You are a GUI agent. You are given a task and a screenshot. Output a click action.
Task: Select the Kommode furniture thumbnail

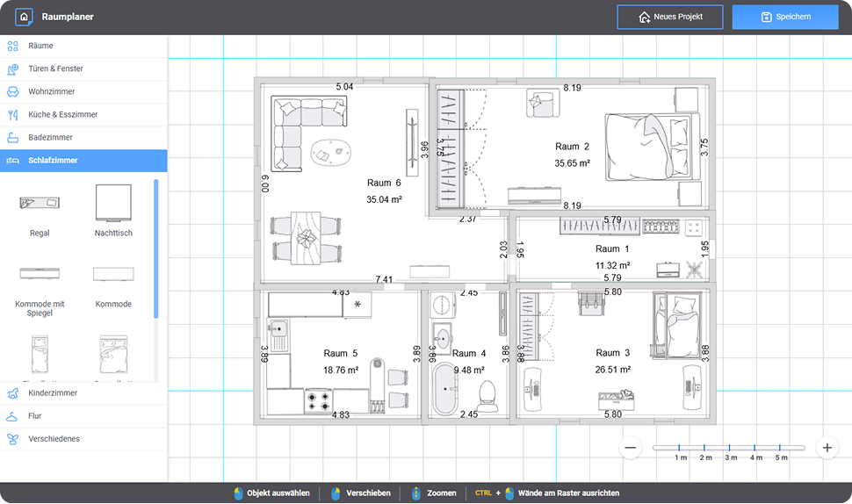(113, 275)
